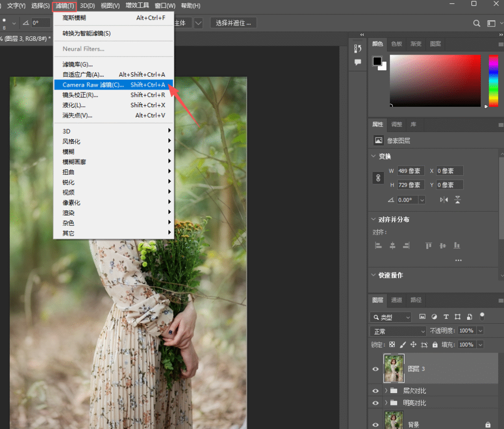The height and width of the screenshot is (429, 504).
Task: Click the align bottom edges icon
Action: click(x=457, y=246)
